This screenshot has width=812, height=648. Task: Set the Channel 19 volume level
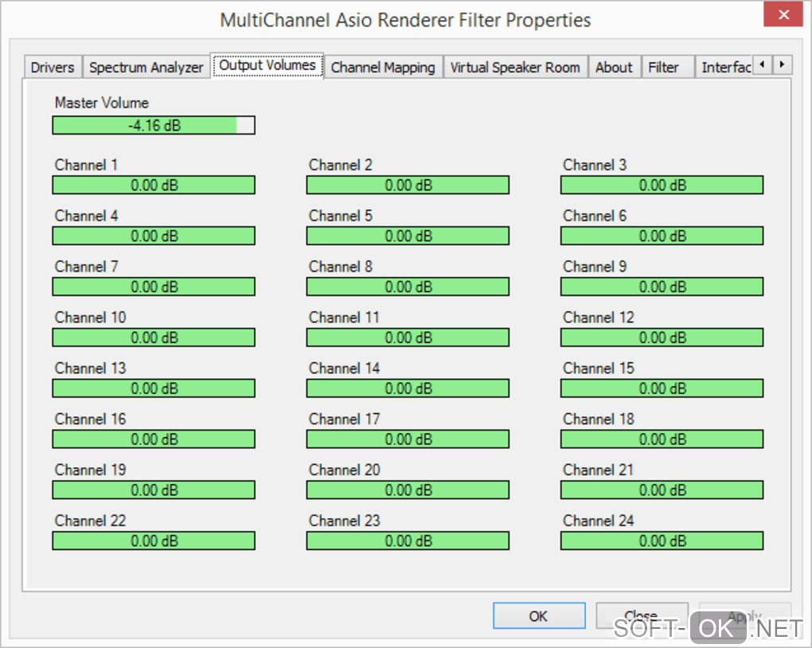pos(154,490)
